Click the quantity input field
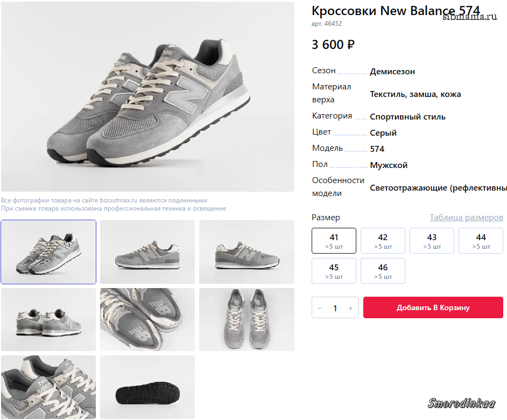The width and height of the screenshot is (507, 420). (x=335, y=308)
